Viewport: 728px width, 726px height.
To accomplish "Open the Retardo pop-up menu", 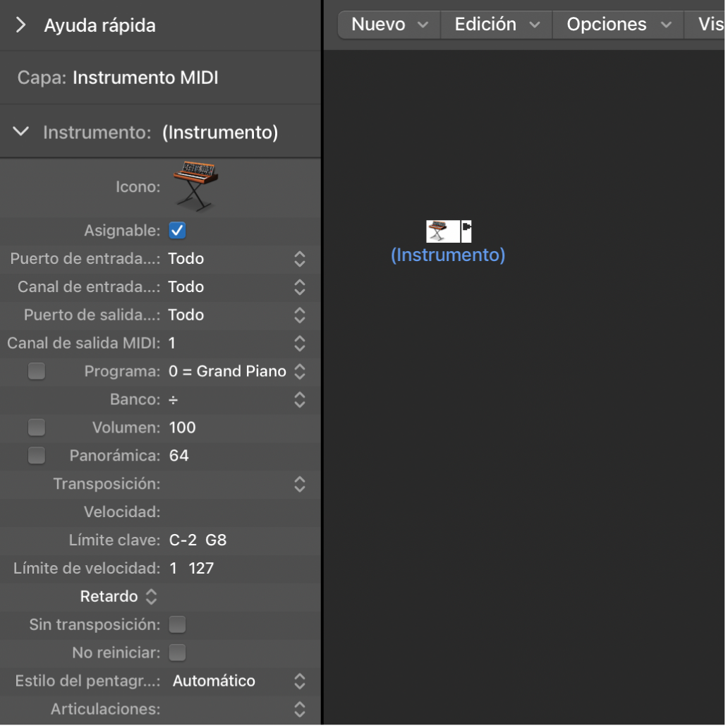I will point(119,597).
